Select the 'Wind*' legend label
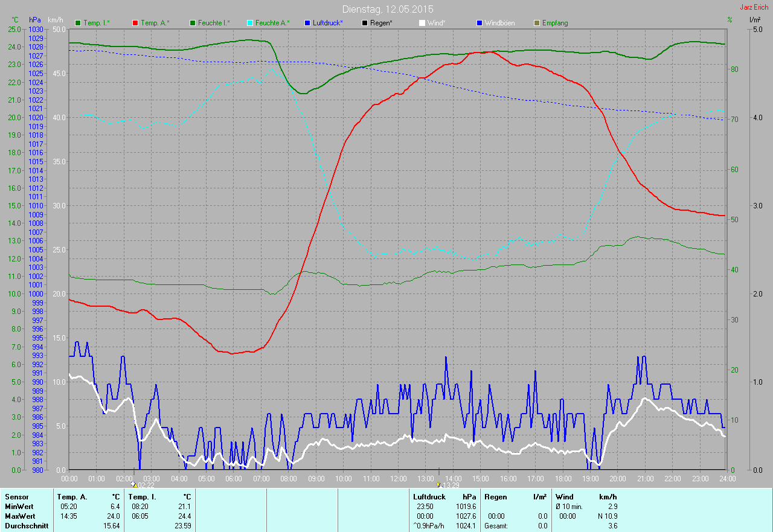Image resolution: width=773 pixels, height=532 pixels. click(x=437, y=23)
